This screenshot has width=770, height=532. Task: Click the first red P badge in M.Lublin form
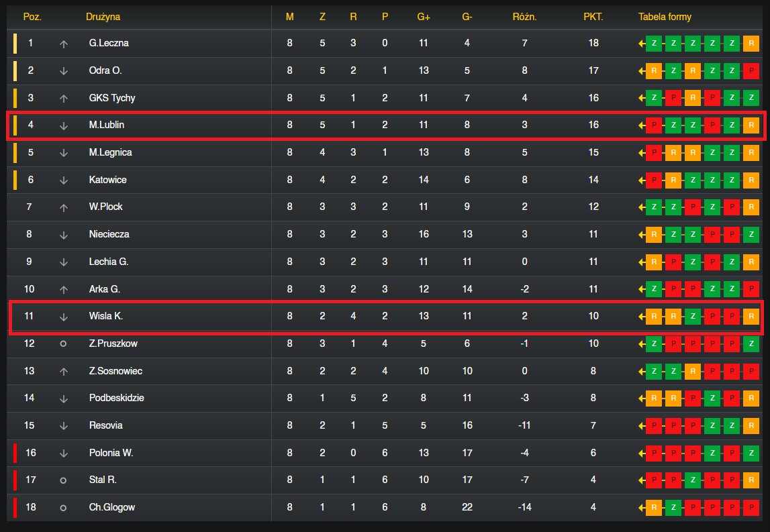pyautogui.click(x=654, y=125)
